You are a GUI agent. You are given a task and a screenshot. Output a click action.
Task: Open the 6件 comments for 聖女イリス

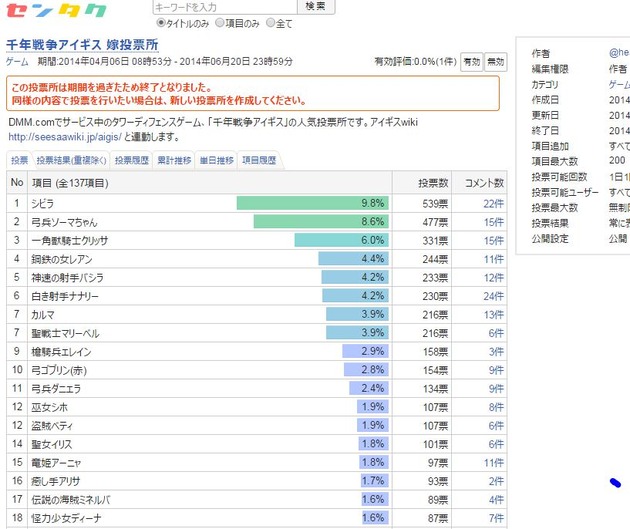[496, 444]
